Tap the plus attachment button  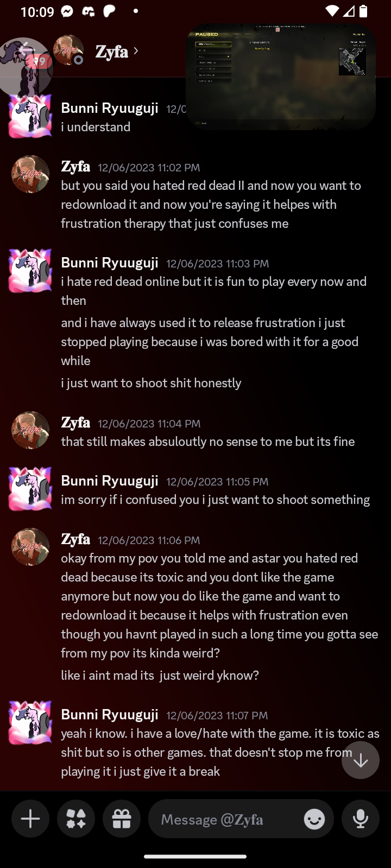(30, 819)
